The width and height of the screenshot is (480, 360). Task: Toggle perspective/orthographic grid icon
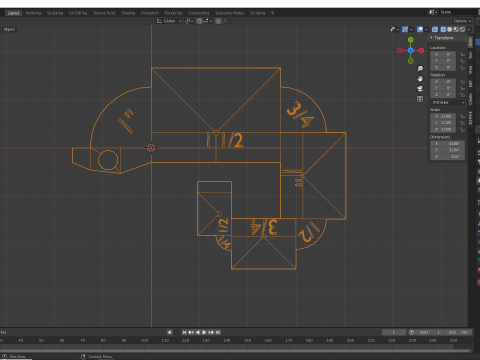point(420,99)
